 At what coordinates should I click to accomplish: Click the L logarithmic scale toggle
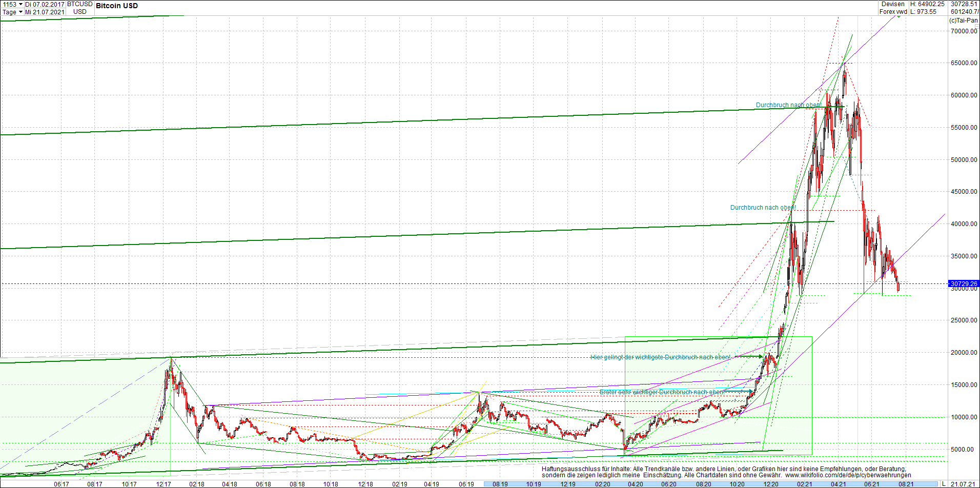[944, 484]
